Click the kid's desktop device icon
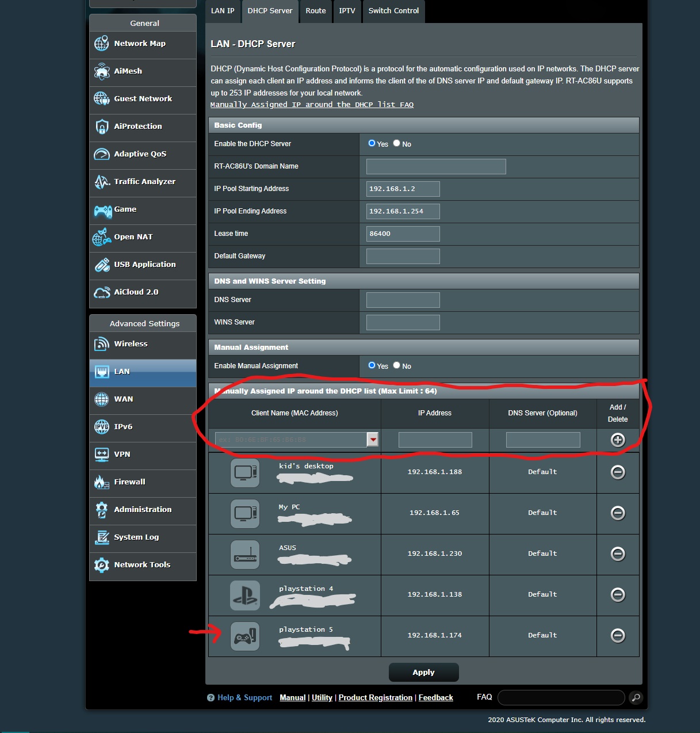 point(245,473)
